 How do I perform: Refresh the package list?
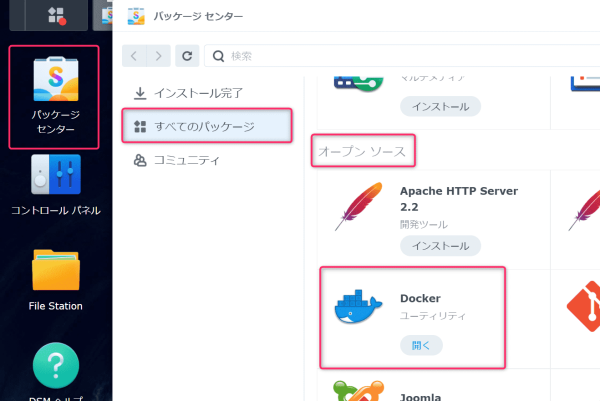[187, 56]
